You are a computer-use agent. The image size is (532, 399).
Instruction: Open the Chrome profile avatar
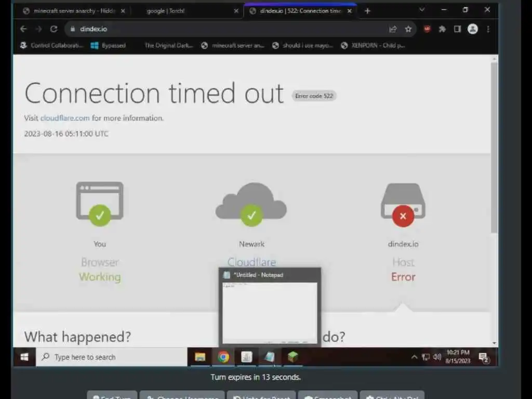click(x=473, y=29)
